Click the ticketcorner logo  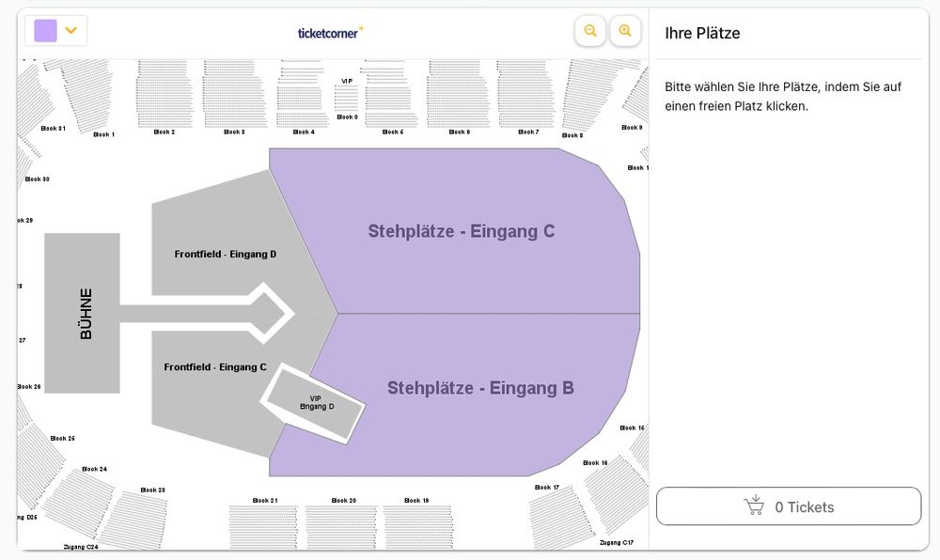click(x=328, y=31)
